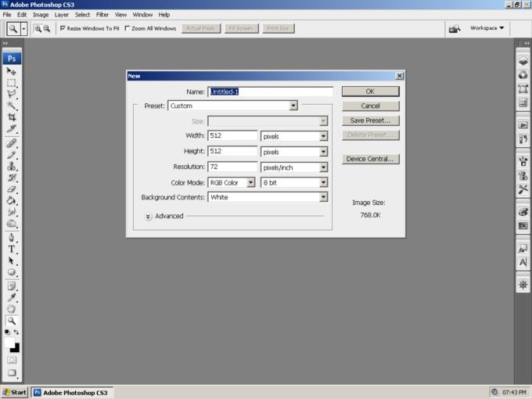
Task: Select the Smudge tool
Action: 11,212
